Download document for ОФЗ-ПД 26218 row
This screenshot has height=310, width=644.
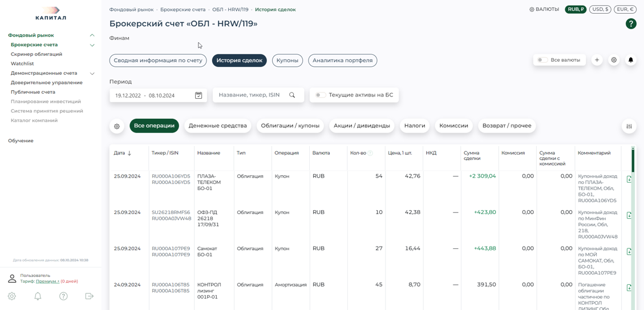tap(629, 215)
